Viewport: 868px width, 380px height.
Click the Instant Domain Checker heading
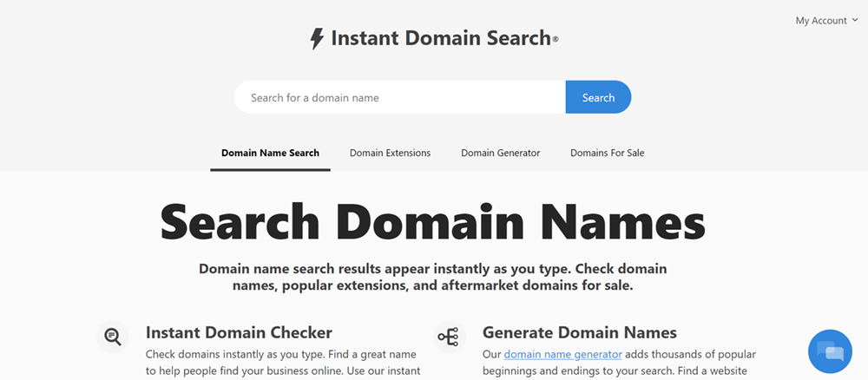tap(240, 332)
